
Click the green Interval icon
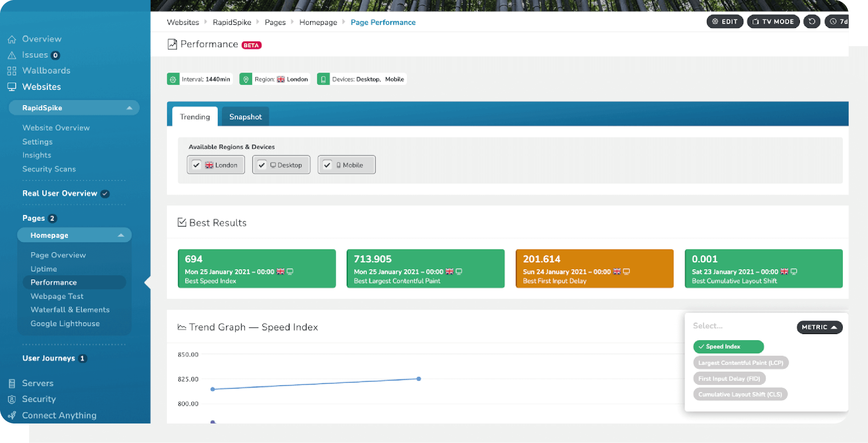[173, 79]
